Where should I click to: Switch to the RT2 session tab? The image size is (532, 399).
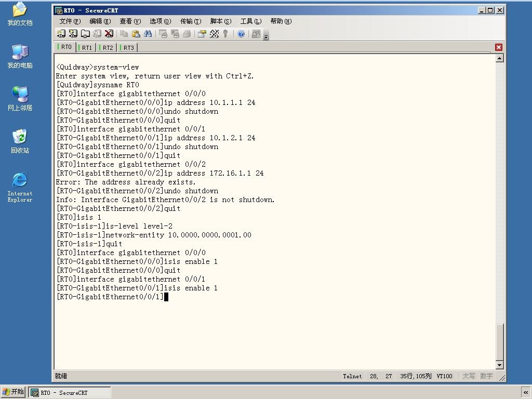pyautogui.click(x=107, y=47)
